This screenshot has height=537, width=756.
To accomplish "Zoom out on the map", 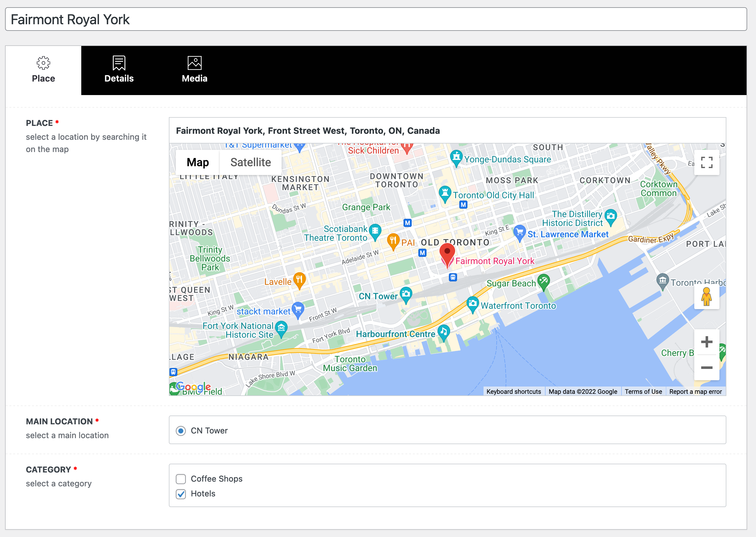I will [706, 367].
